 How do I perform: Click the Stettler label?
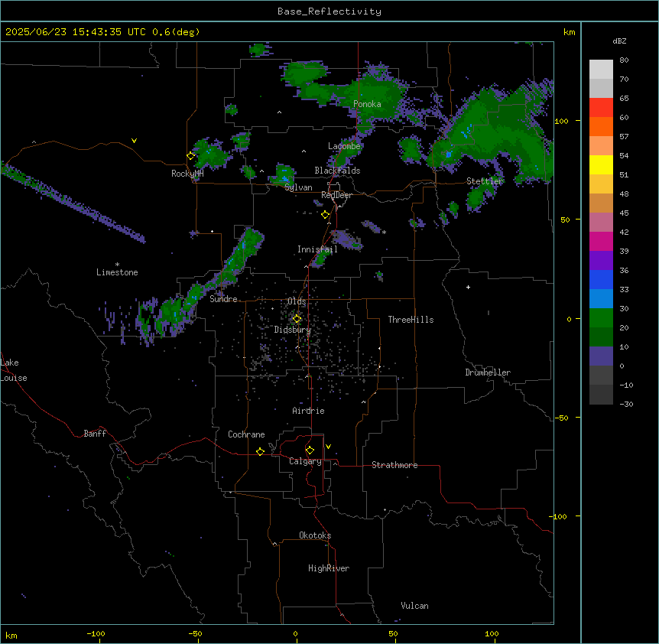coord(485,181)
